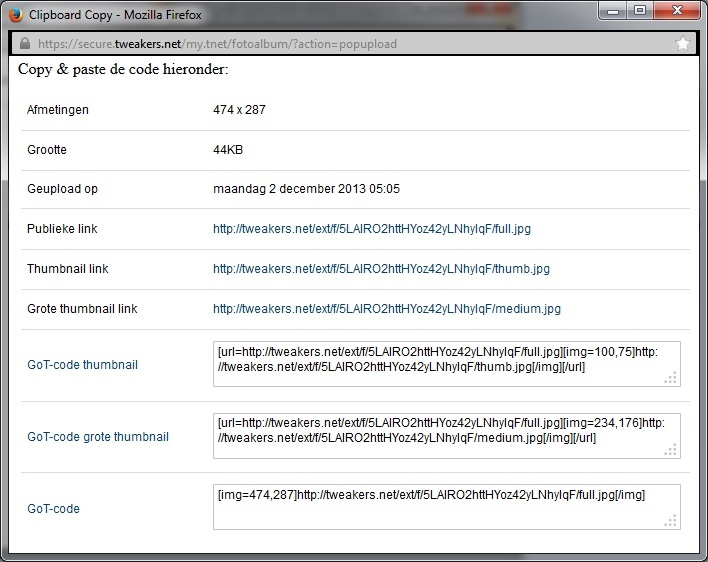The width and height of the screenshot is (708, 562).
Task: Click the 'Publieke link' row label
Action: coord(62,229)
